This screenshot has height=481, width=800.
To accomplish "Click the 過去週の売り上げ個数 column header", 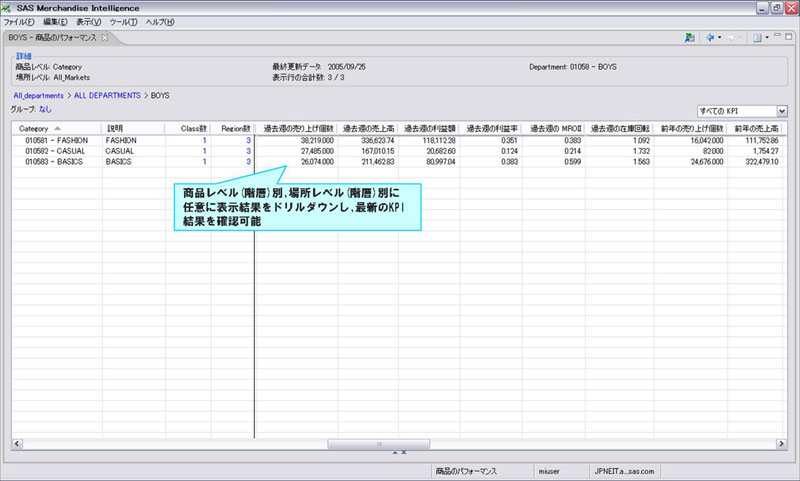I will tap(296, 129).
